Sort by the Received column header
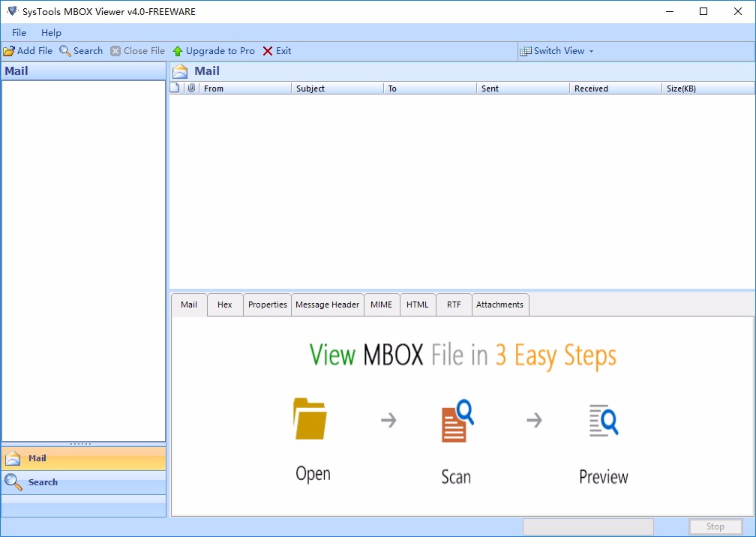 point(616,88)
